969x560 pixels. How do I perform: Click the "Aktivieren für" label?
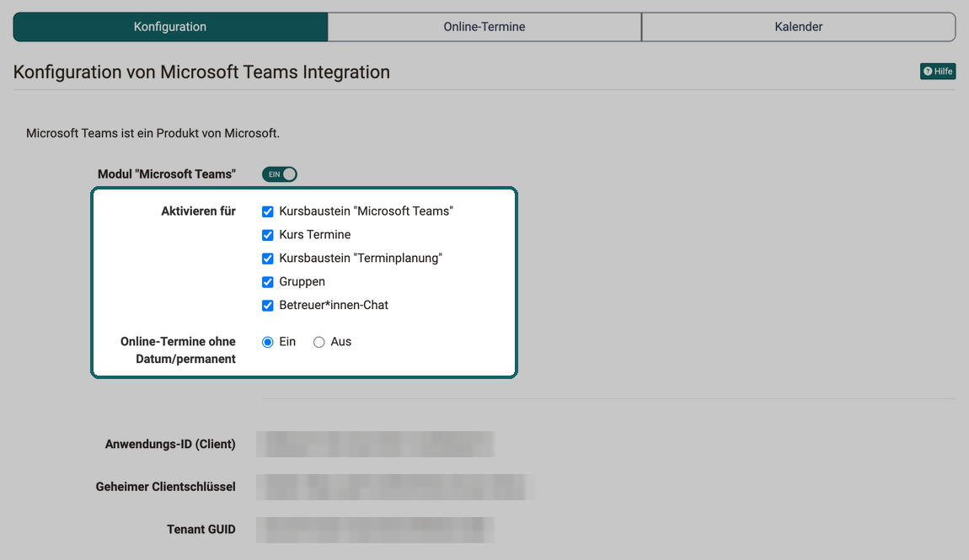[x=198, y=211]
